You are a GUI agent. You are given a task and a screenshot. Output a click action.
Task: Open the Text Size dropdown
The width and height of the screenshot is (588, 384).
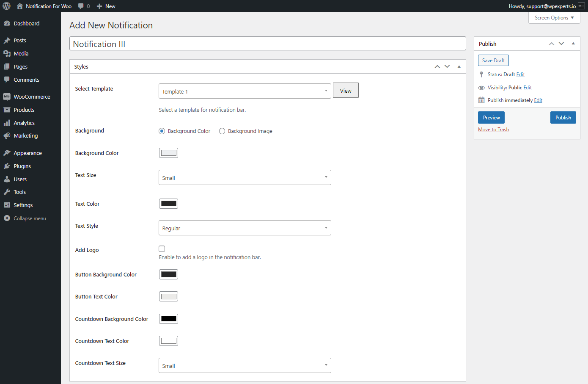245,177
